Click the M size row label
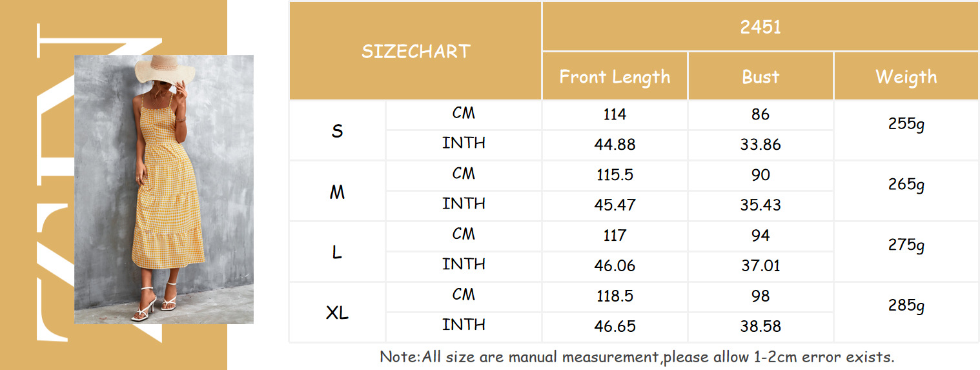This screenshot has height=370, width=980. 337,192
